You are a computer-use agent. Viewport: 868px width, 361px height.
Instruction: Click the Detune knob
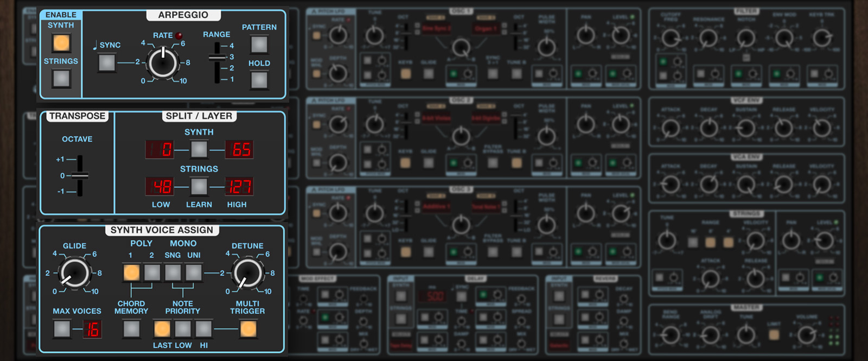[x=247, y=273]
